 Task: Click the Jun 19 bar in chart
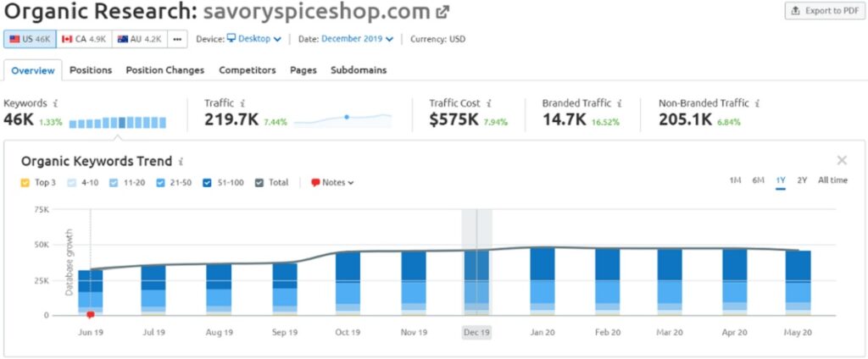point(90,293)
